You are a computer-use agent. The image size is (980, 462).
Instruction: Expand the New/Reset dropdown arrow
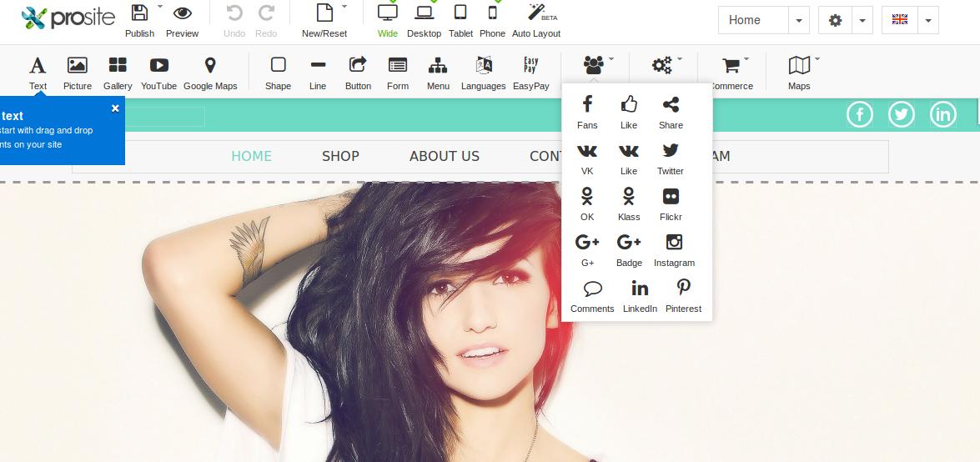point(344,6)
